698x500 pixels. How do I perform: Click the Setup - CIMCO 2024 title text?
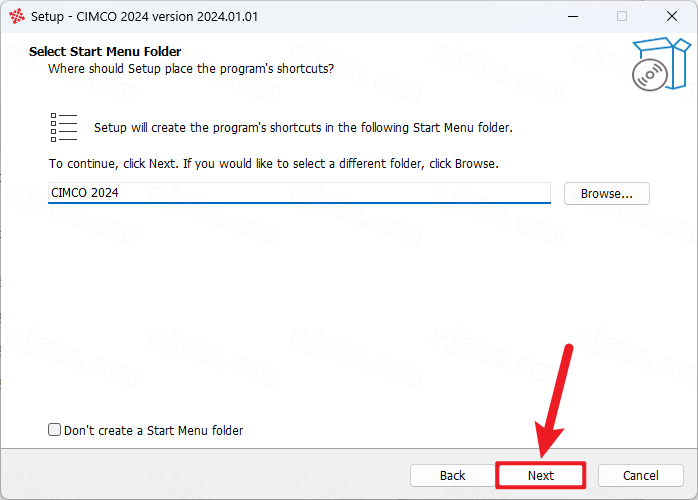click(144, 16)
